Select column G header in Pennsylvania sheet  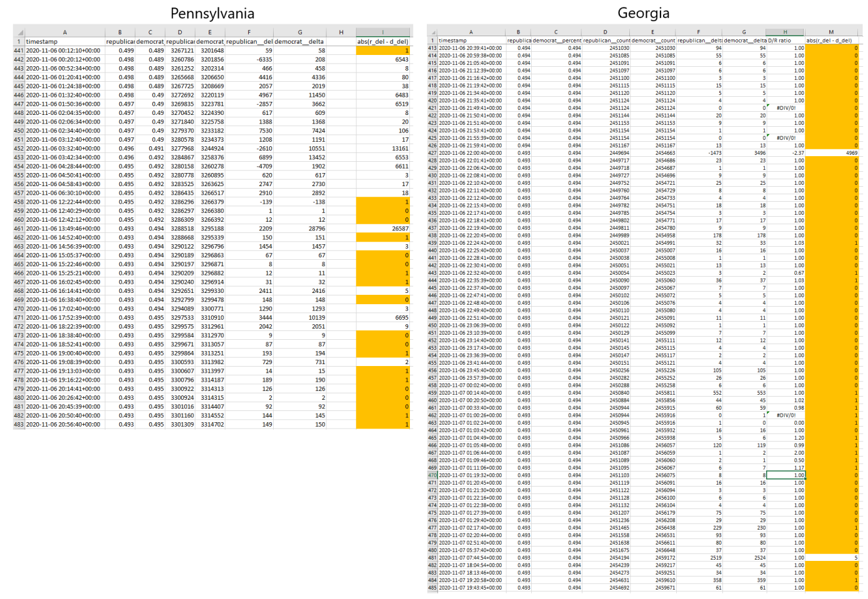300,32
